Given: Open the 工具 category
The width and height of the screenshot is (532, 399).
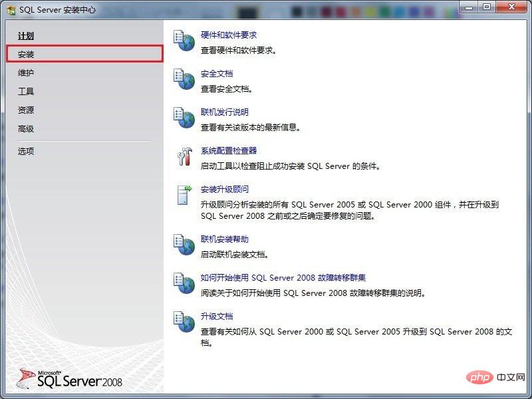Looking at the screenshot, I should (26, 91).
